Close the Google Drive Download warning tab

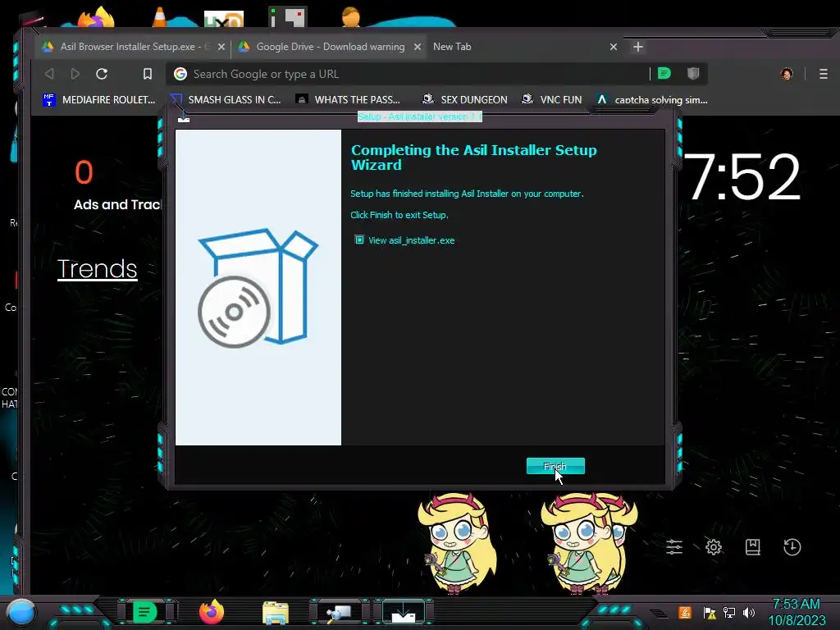(418, 47)
